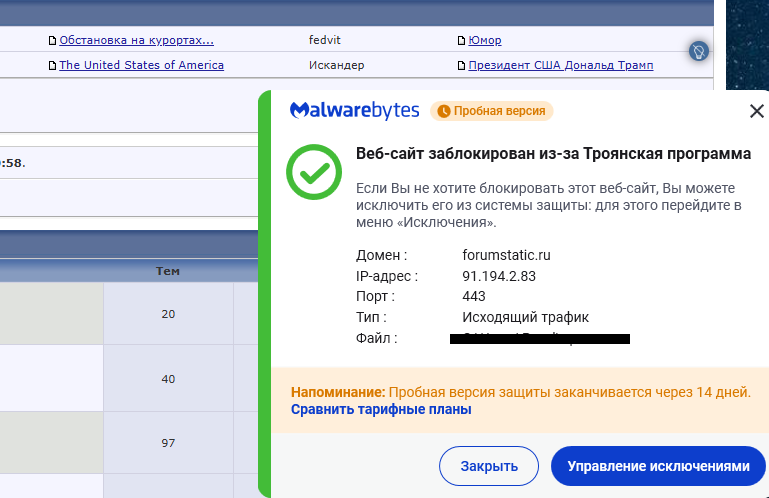Click the Тем column header
Viewport: 769px width, 498px height.
click(168, 271)
